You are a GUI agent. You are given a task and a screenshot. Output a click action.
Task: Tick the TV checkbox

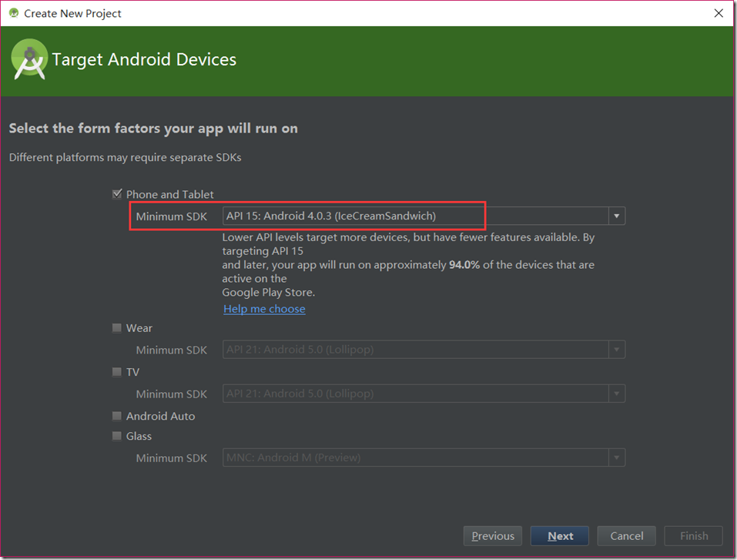point(117,372)
